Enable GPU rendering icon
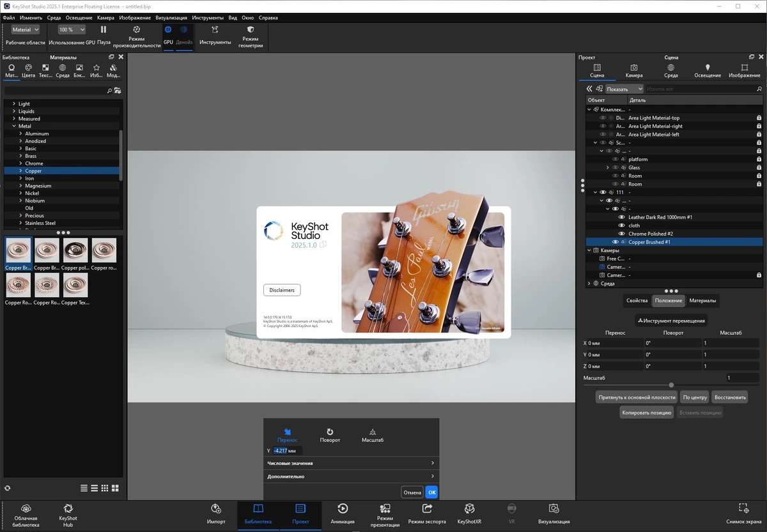The image size is (767, 532). [168, 29]
